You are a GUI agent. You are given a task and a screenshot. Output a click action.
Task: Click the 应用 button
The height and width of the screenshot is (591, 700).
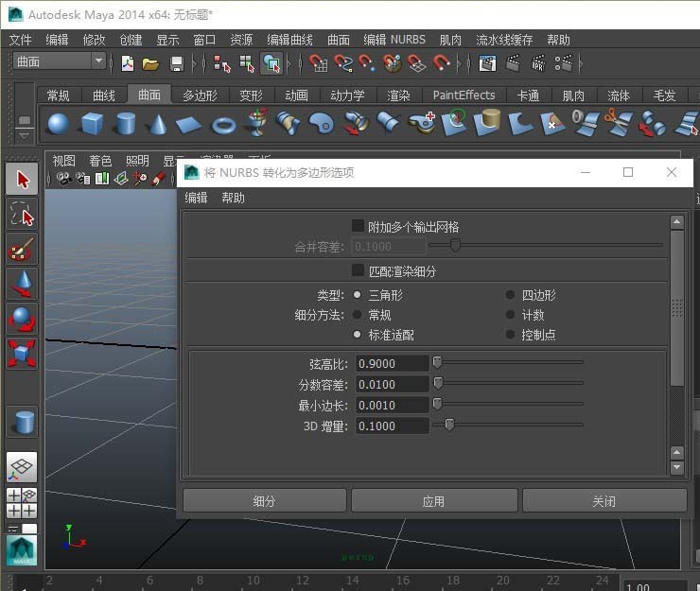pos(433,501)
